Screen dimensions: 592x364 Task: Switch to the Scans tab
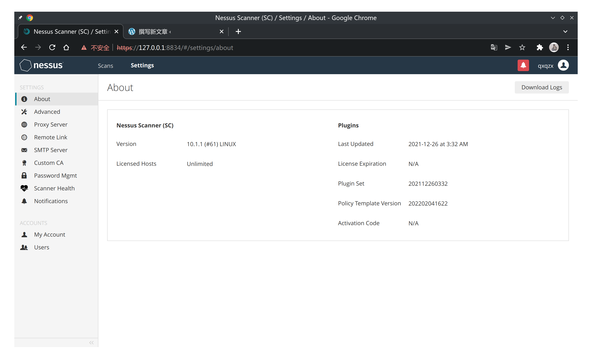pyautogui.click(x=105, y=66)
